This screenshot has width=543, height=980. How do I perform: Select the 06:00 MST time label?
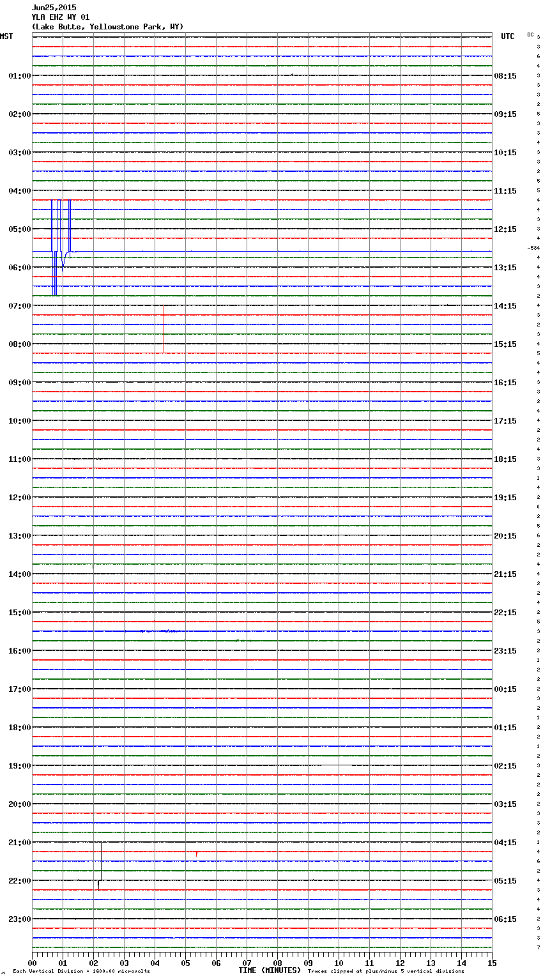coord(19,268)
